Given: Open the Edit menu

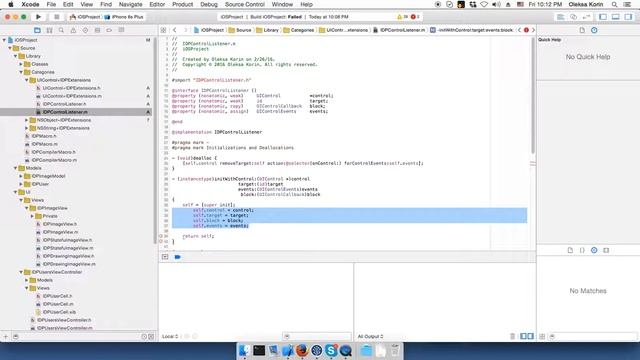Looking at the screenshot, I should pos(68,4).
